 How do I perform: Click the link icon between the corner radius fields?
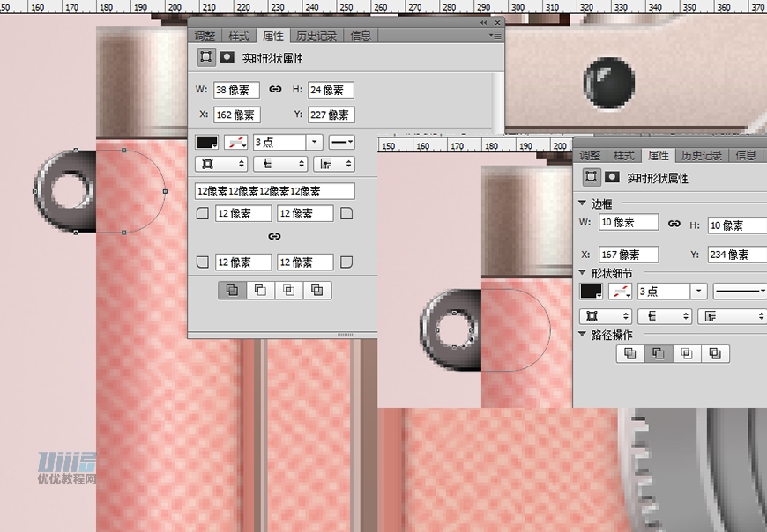point(274,237)
